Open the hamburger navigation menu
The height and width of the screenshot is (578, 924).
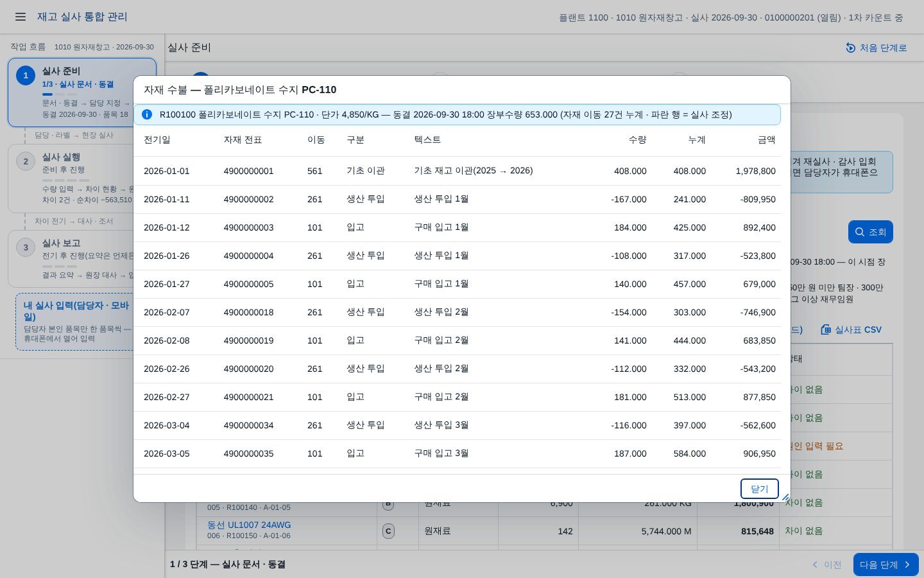(21, 17)
